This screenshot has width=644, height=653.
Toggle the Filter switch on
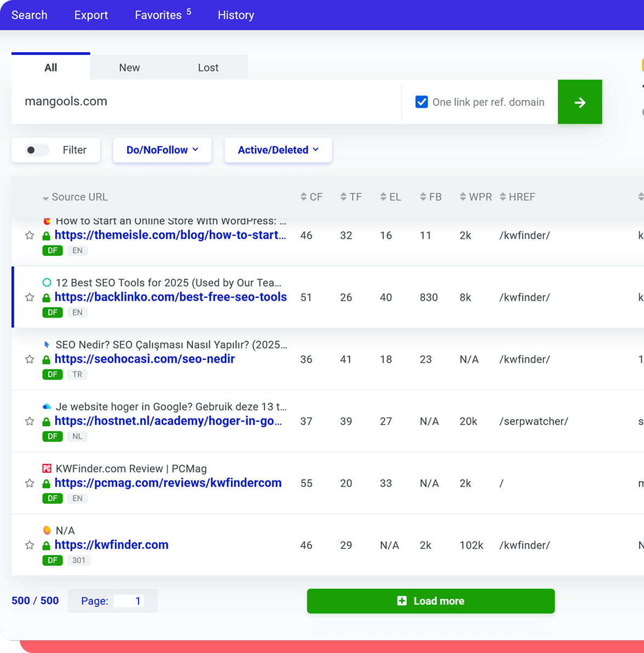tap(36, 150)
